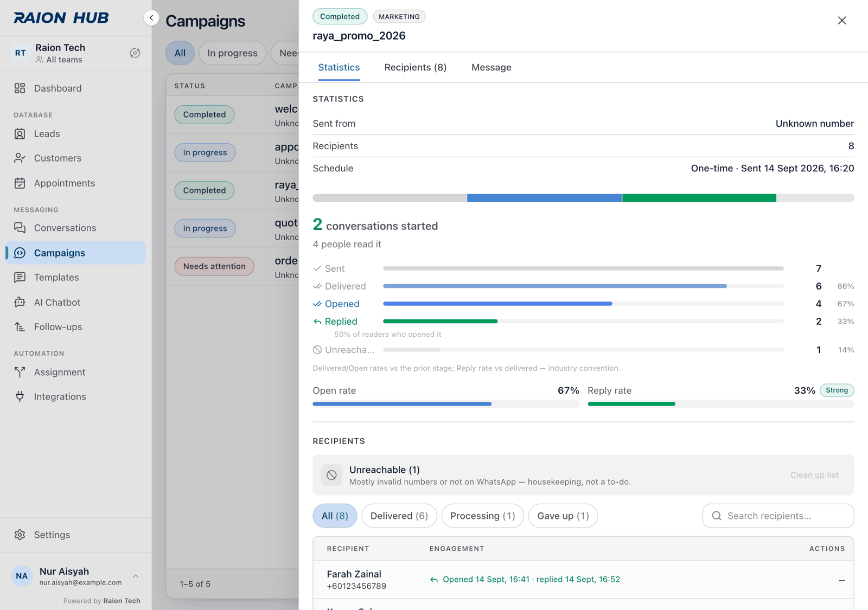Select the Follow-ups icon
Viewport: 868px width, 610px height.
click(20, 327)
